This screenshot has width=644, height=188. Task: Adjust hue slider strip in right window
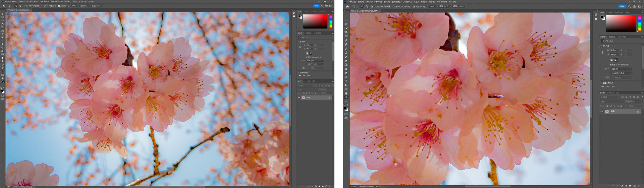640,23
